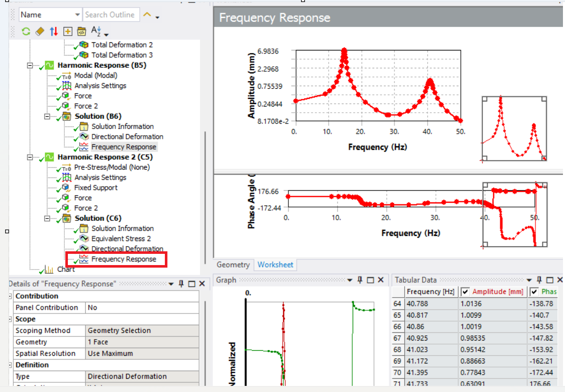Viewport: 565px width, 392px height.
Task: Open the Graph panel options dropdown
Action: coord(350,280)
